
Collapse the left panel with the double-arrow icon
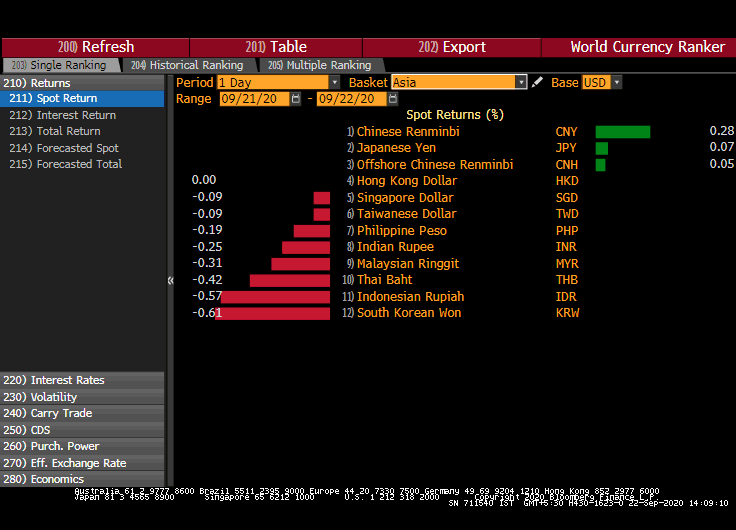(170, 281)
